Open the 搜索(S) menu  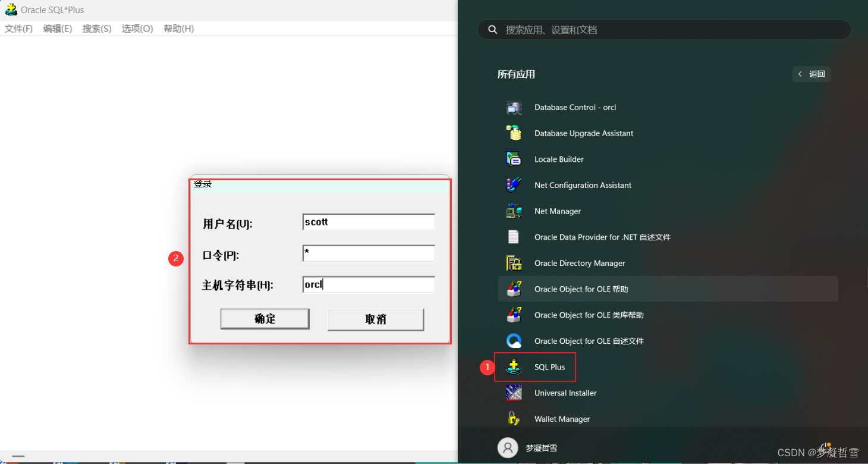[96, 28]
